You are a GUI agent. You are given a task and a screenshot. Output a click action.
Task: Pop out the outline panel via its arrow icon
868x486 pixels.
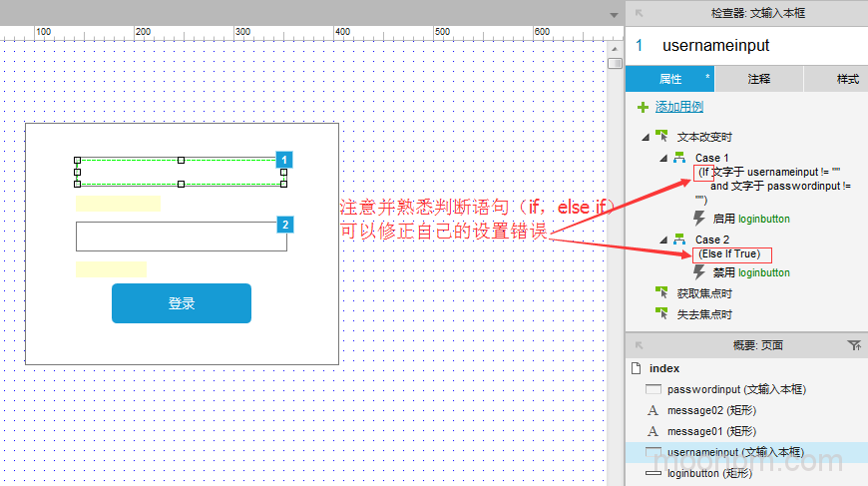(639, 345)
